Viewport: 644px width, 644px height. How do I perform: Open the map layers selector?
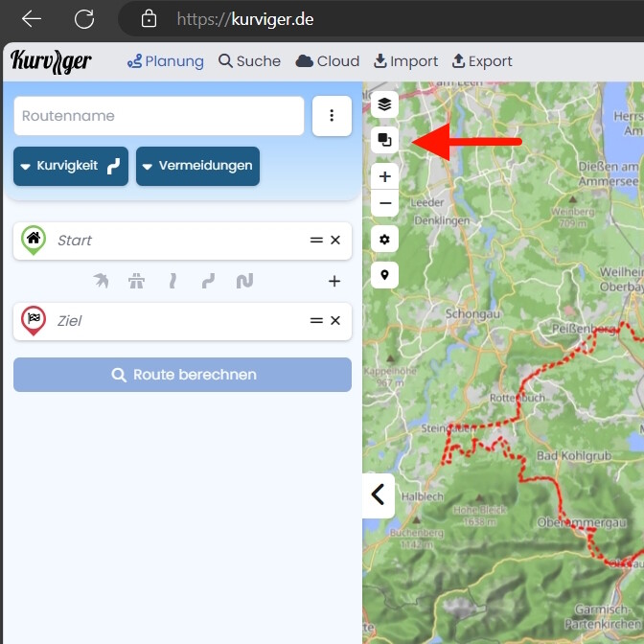[x=384, y=104]
